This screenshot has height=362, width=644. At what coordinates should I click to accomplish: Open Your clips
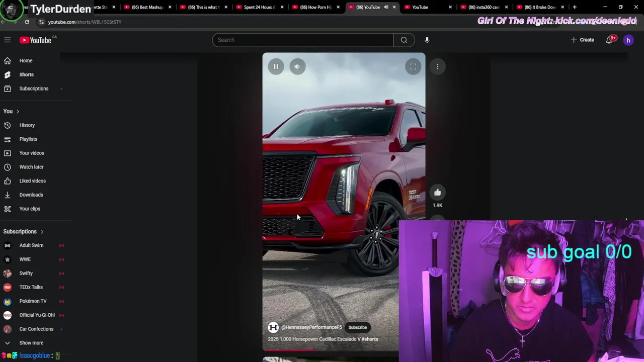(30, 209)
